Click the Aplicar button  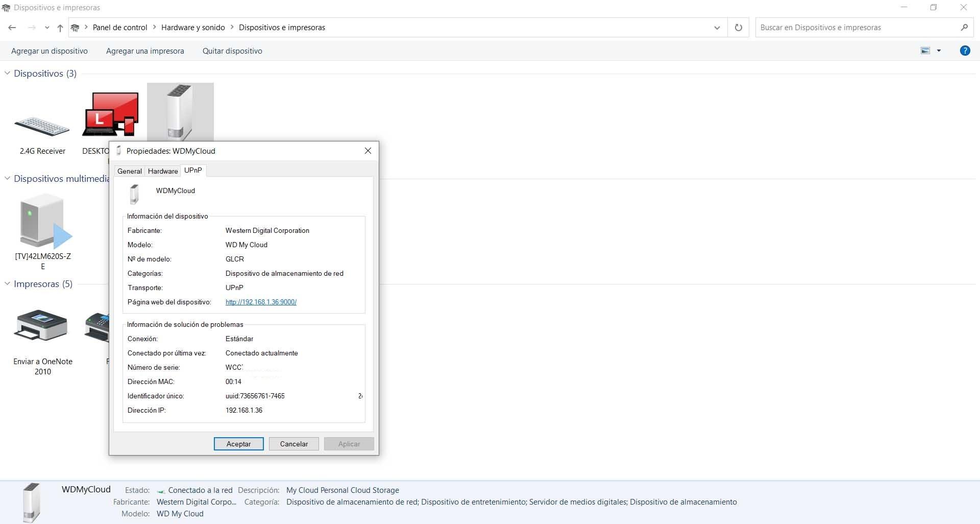(349, 444)
